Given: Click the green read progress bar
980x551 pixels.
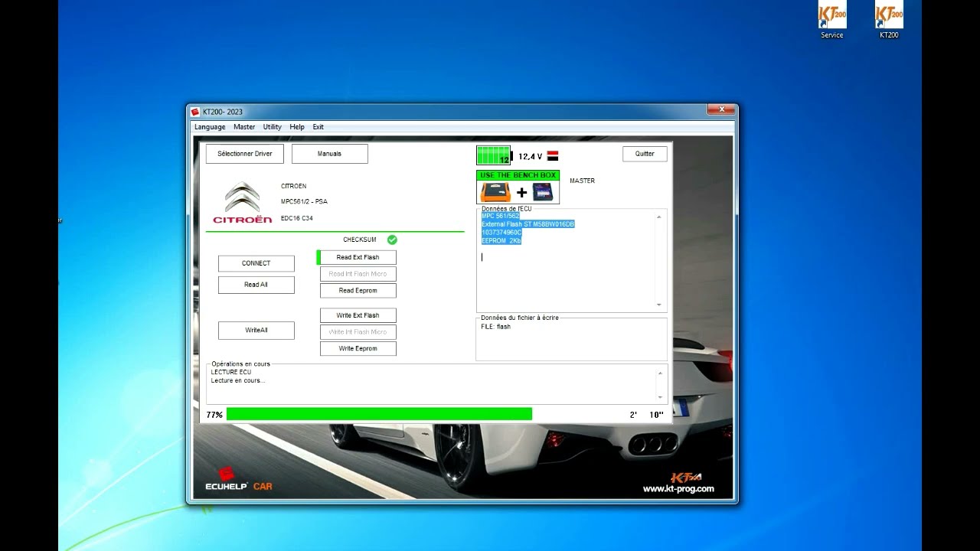Looking at the screenshot, I should [x=379, y=414].
